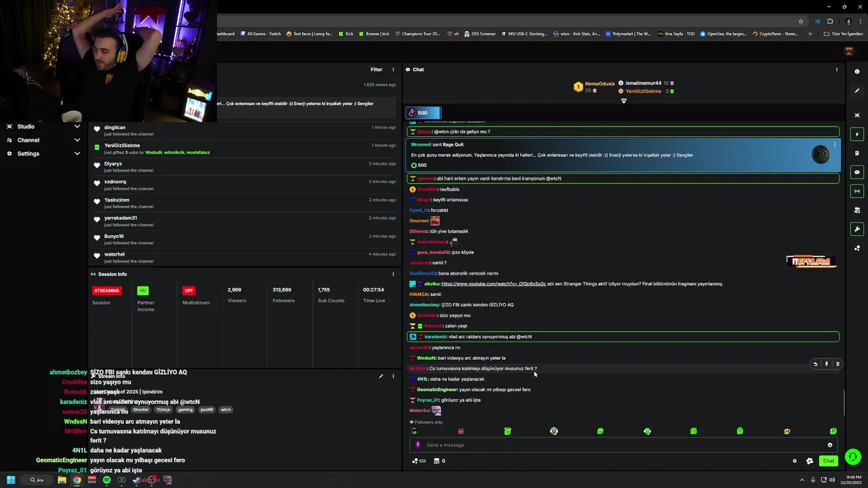Select watorhel follow event row

244,258
